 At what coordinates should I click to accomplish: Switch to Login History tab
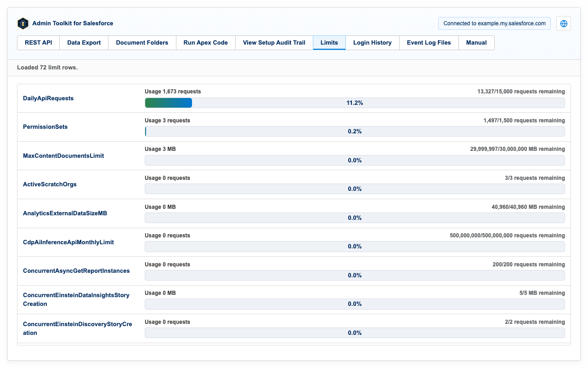point(373,43)
